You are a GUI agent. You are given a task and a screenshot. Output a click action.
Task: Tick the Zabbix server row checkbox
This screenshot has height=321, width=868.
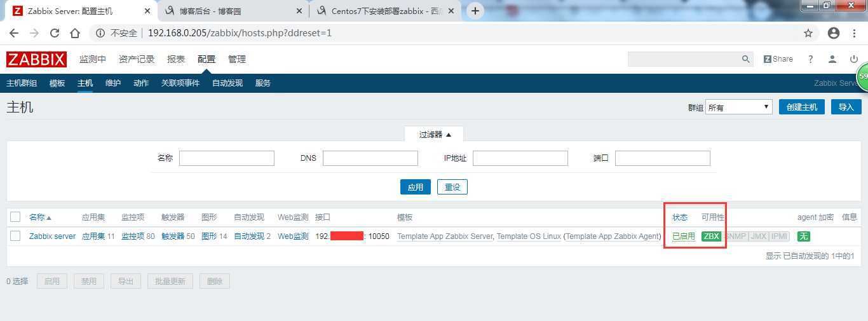15,236
